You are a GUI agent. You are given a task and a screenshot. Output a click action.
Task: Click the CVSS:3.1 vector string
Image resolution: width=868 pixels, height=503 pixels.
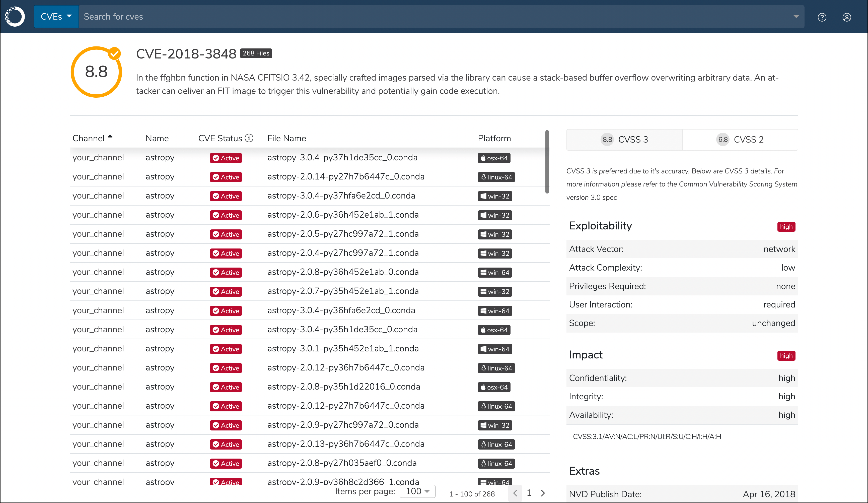647,436
